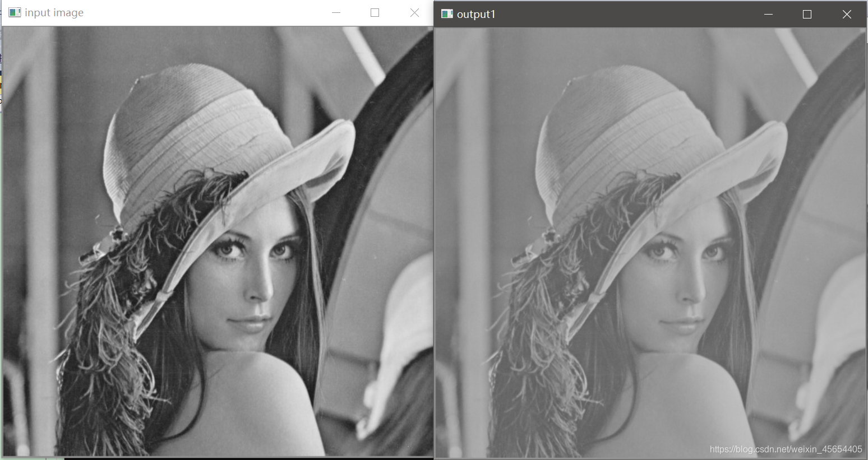Close the input image window
868x460 pixels.
pos(414,12)
